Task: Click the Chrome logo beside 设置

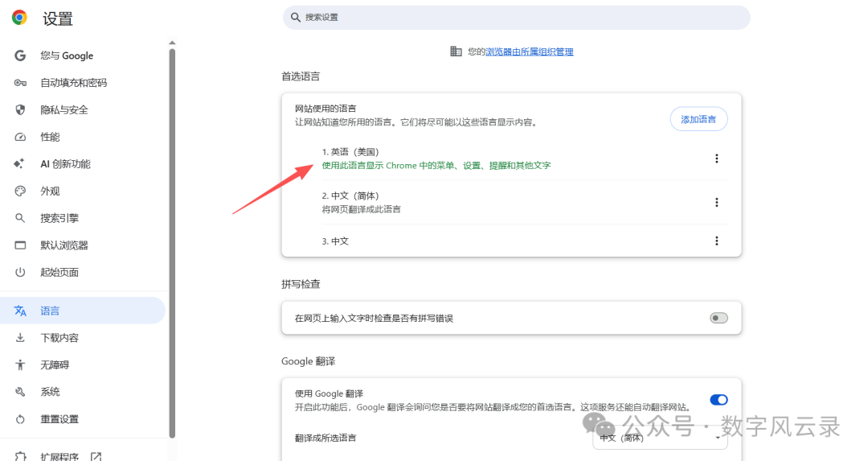Action: point(19,18)
